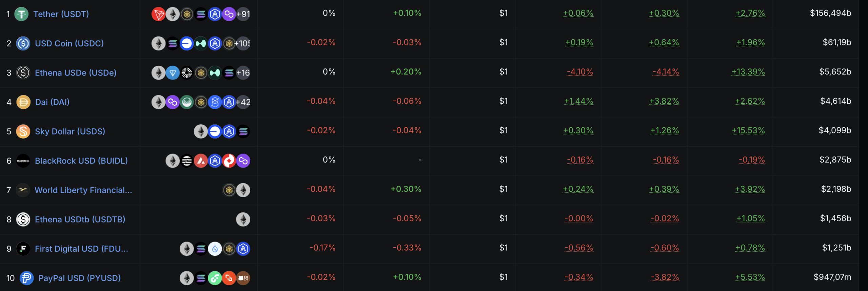Click the Polygon icon in BlackRock USD row

click(243, 161)
